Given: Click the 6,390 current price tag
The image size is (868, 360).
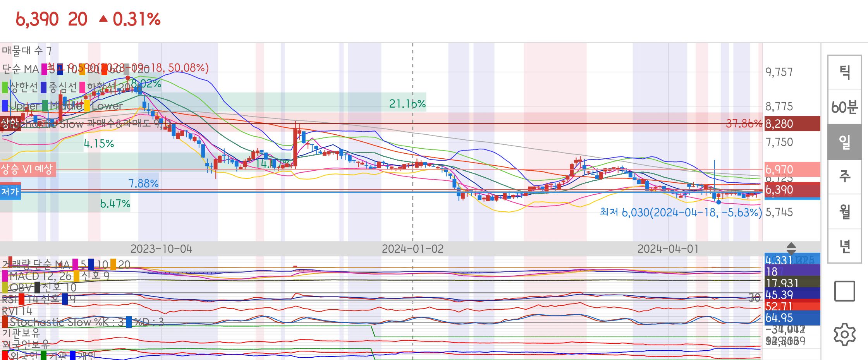Looking at the screenshot, I should 792,190.
